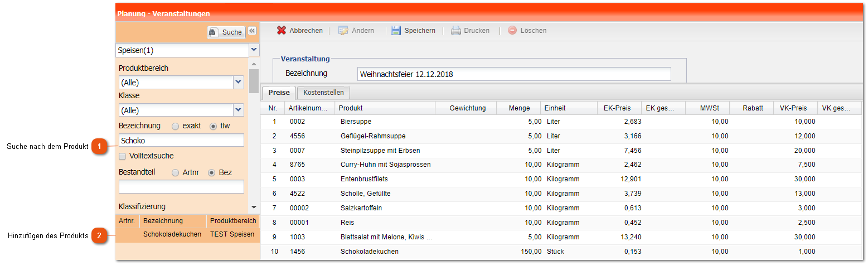Click the search panel scrollbar down arrow
Image resolution: width=868 pixels, height=265 pixels.
(254, 207)
